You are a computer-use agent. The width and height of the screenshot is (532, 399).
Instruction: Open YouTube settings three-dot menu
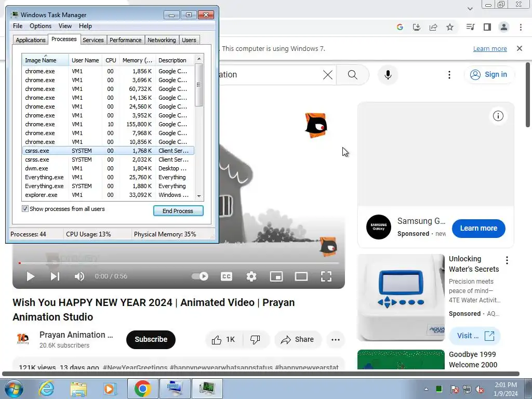449,75
